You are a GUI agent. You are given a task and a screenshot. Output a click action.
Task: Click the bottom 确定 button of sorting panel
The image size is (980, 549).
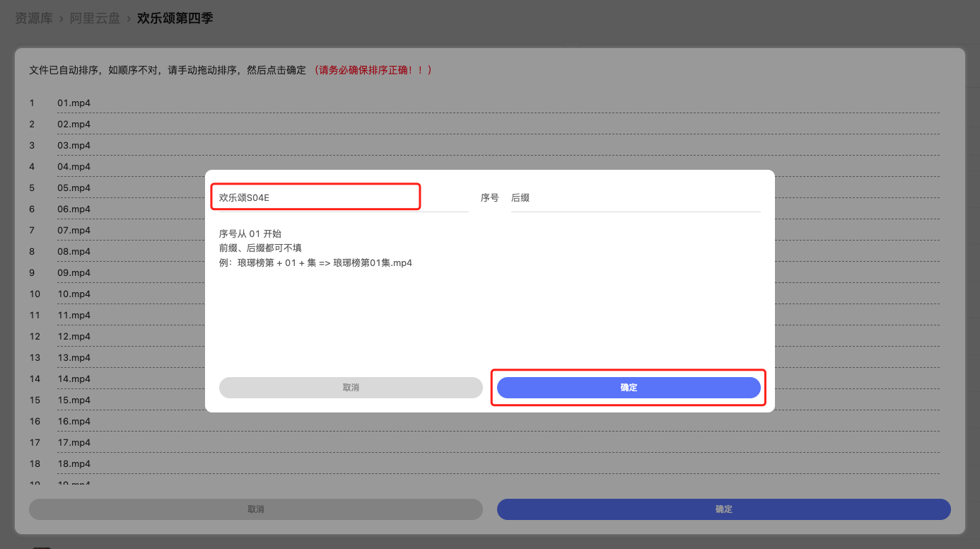click(x=723, y=509)
